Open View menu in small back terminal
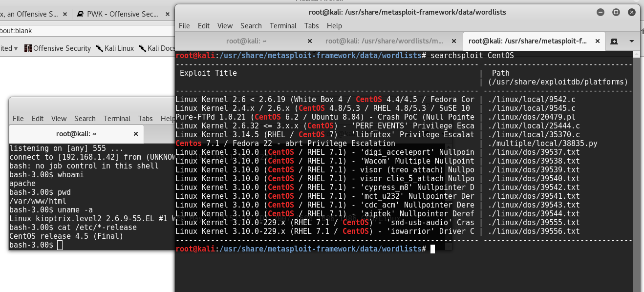The height and width of the screenshot is (292, 644). (59, 119)
